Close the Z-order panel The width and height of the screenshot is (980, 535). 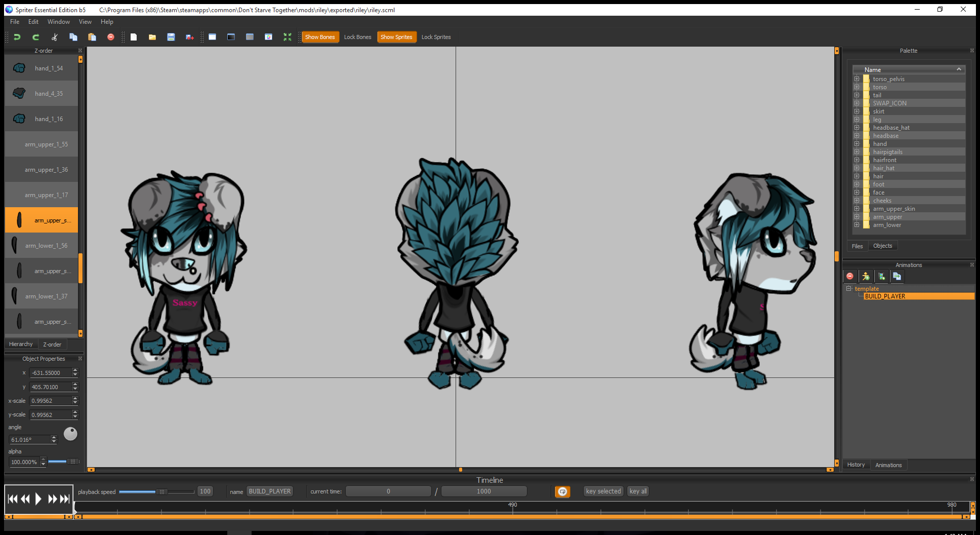click(80, 51)
